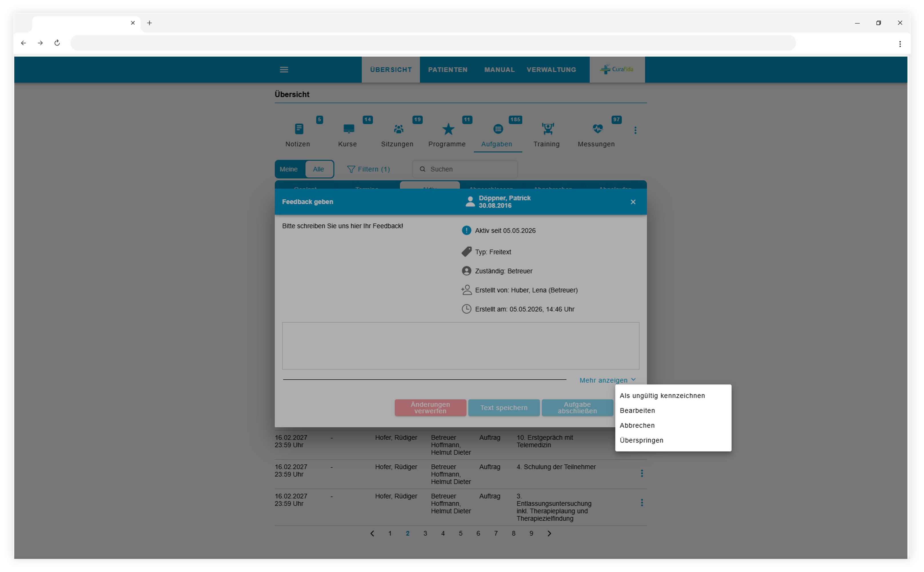Switch to the Patienten tab
The image size is (924, 572).
[x=448, y=70]
